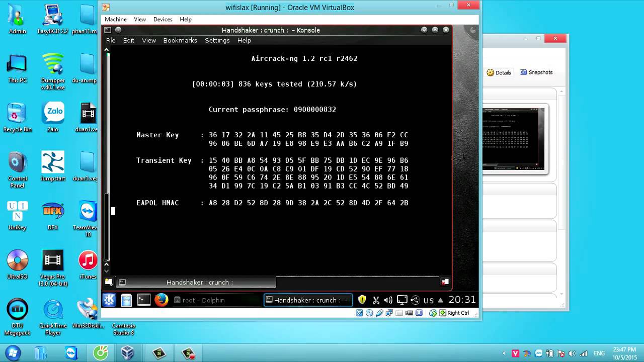Click Konsole keep-on-all-desktops pin button
The height and width of the screenshot is (362, 644).
click(x=119, y=30)
